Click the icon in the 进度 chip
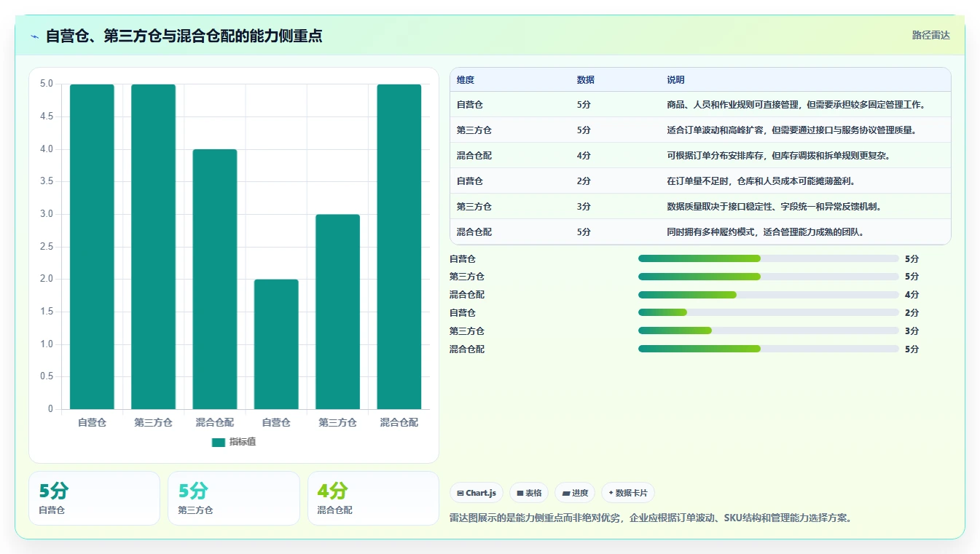Screen dimensions: 980x554 point(566,493)
